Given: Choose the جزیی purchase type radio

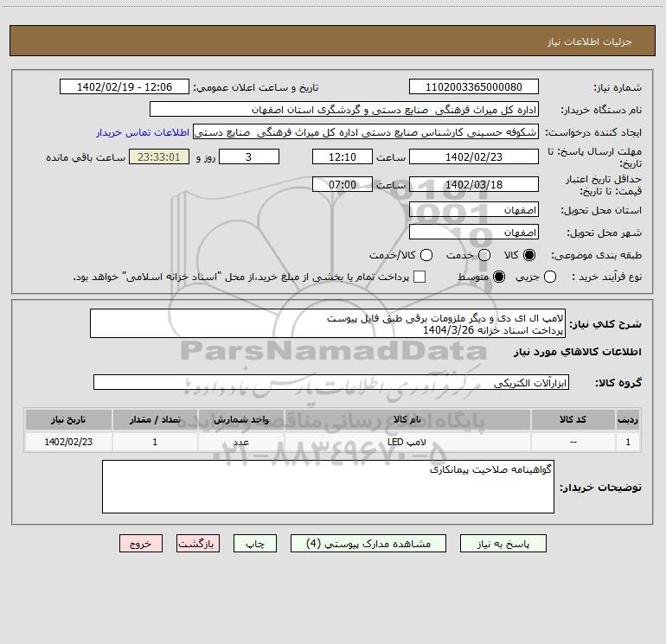Looking at the screenshot, I should tap(550, 277).
